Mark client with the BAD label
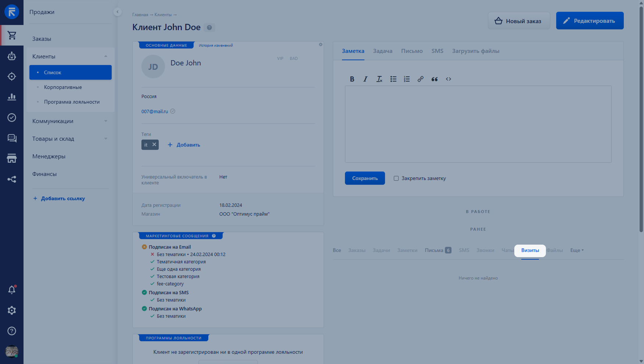This screenshot has width=644, height=364. (x=294, y=58)
